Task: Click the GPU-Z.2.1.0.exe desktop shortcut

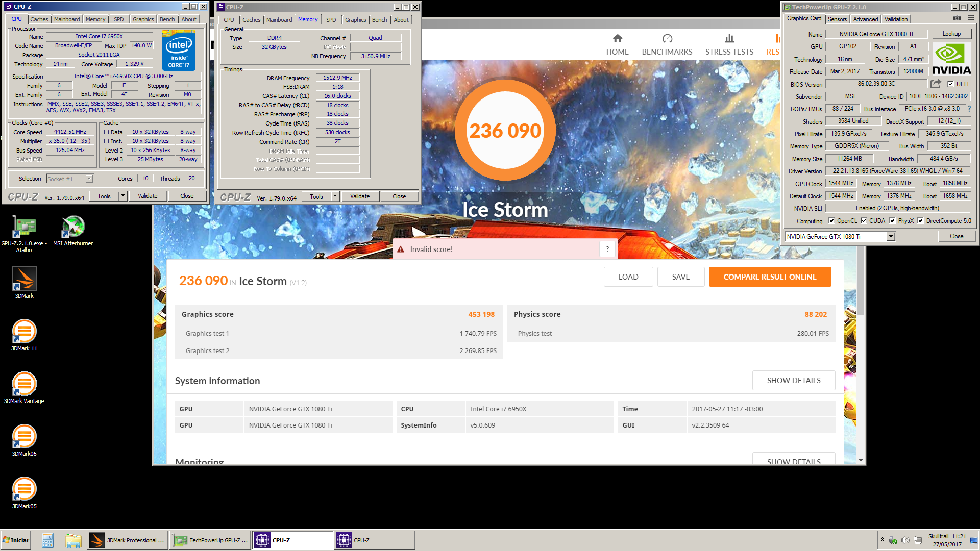Action: click(24, 234)
